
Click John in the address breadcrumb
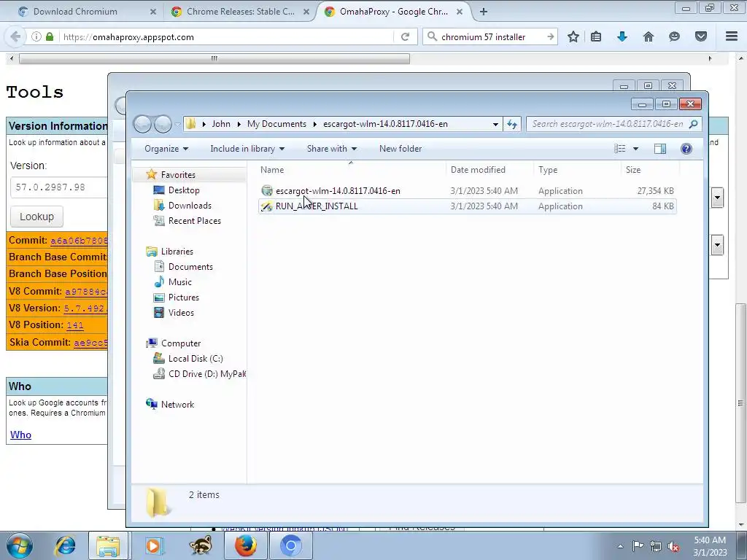pos(220,124)
